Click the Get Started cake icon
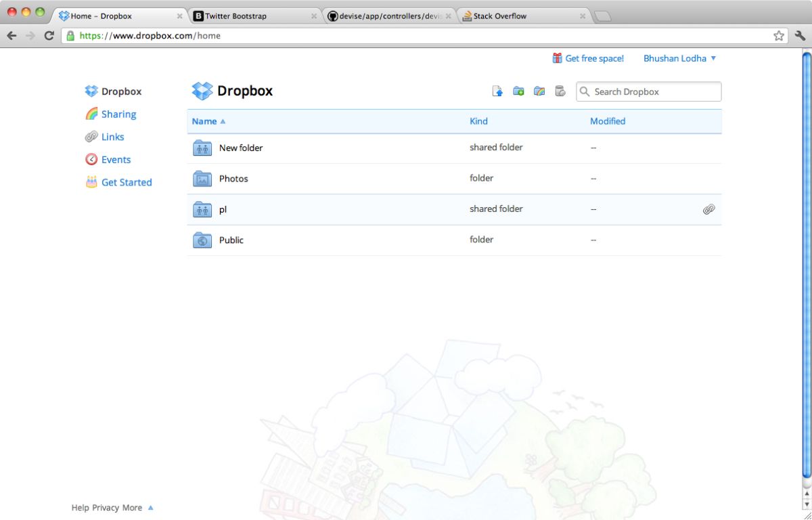Viewport: 812px width, 520px height. [x=91, y=182]
